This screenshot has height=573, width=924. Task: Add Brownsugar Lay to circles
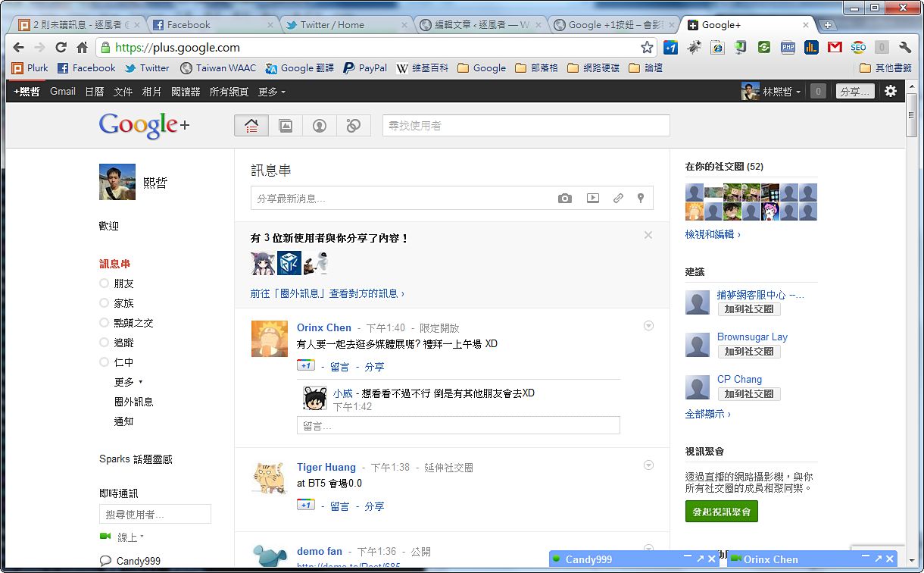tap(749, 352)
